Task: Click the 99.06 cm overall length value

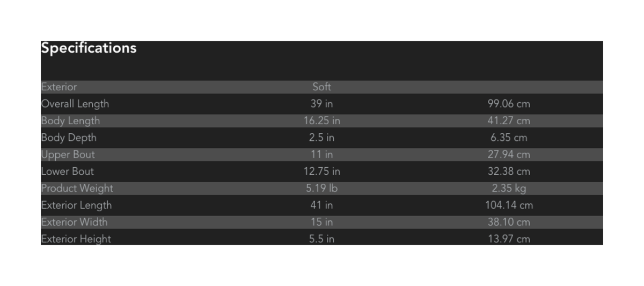Action: 509,104
